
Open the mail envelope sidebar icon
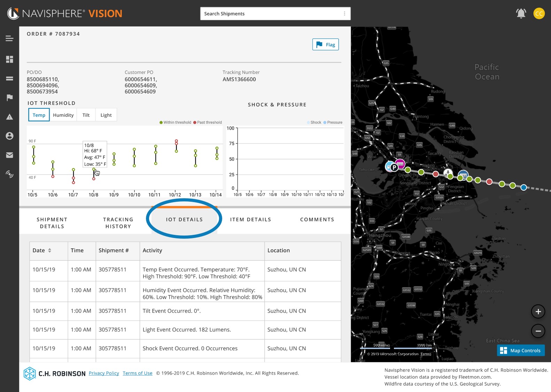click(x=9, y=155)
